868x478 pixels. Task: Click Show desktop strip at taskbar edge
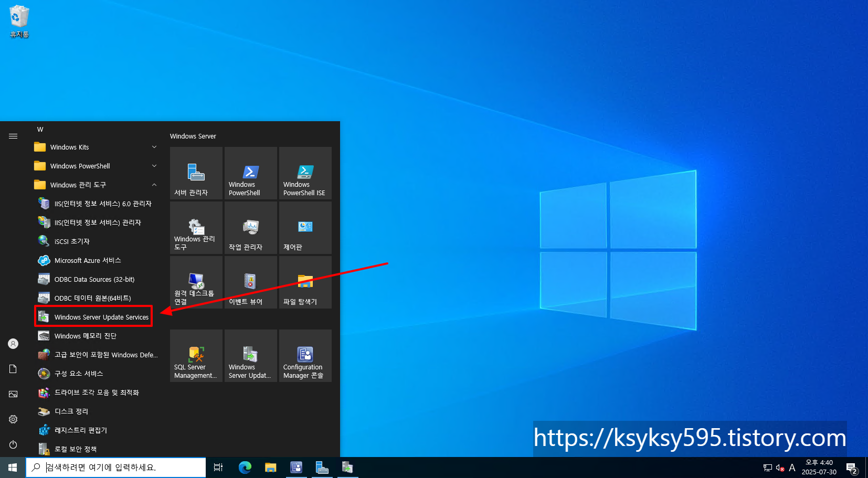[x=866, y=468]
